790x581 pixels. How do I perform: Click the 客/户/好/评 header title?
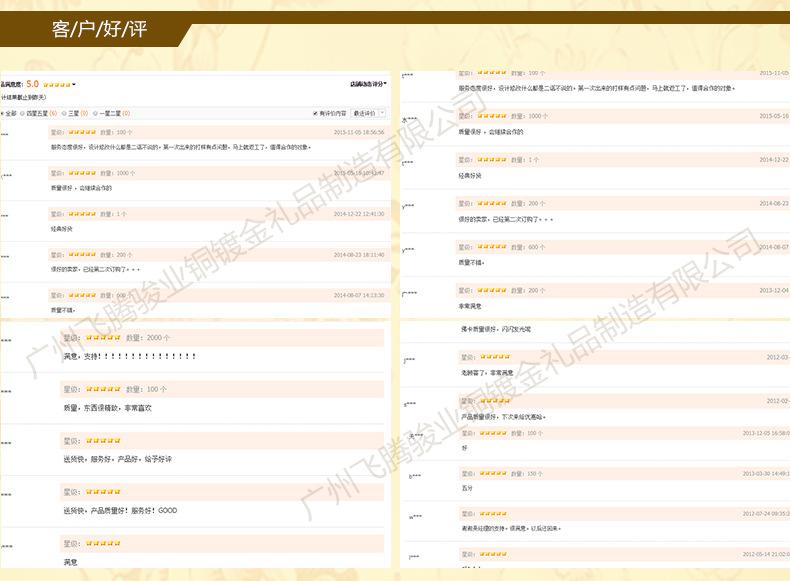pyautogui.click(x=99, y=29)
